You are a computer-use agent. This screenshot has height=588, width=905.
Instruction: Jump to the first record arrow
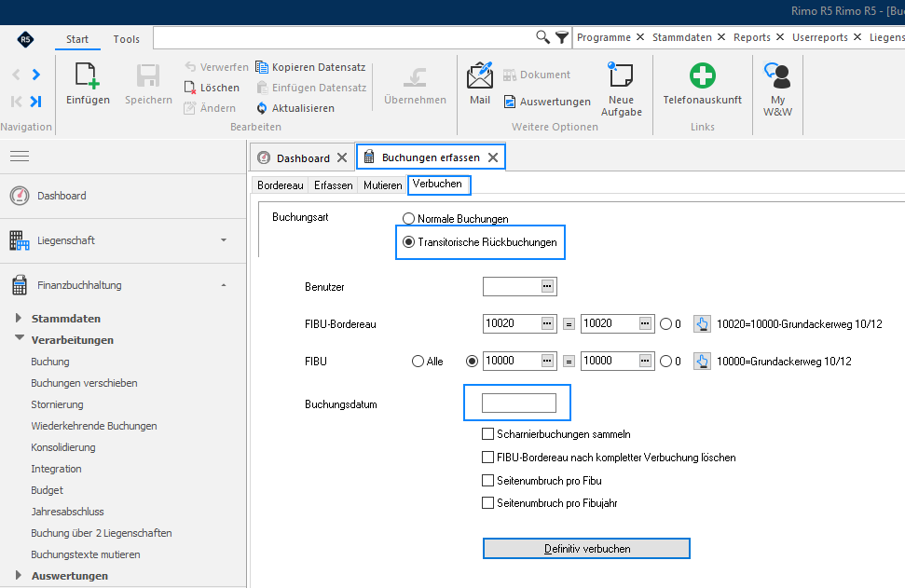coord(17,102)
